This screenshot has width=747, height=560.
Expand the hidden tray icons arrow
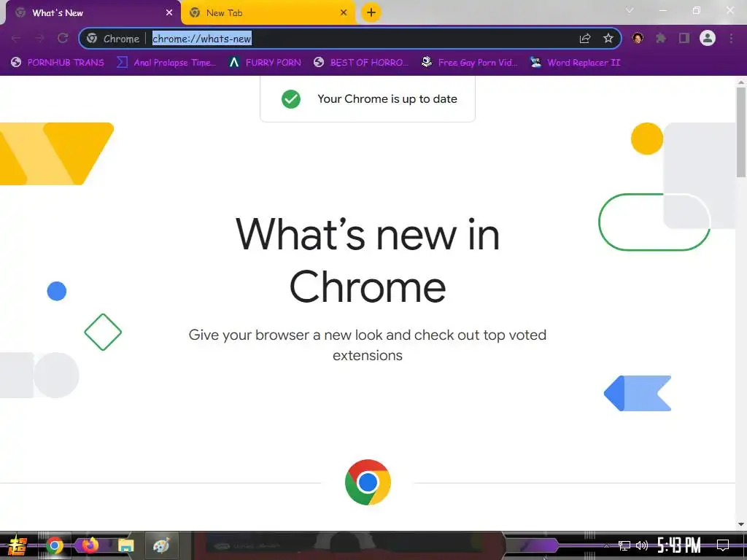click(x=606, y=545)
